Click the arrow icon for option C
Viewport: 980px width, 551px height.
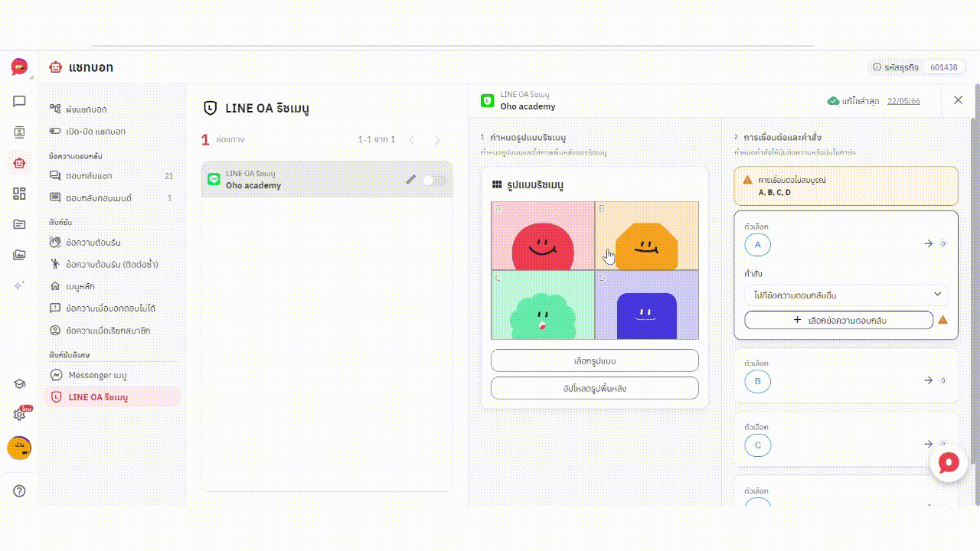coord(929,444)
